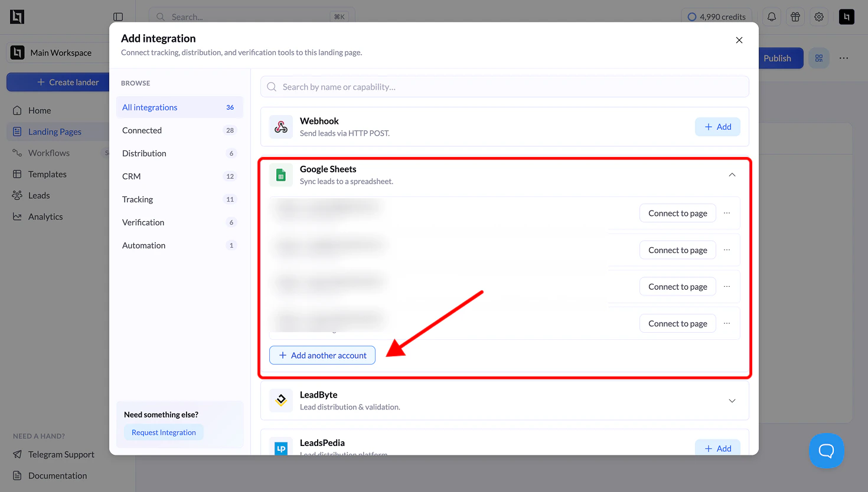Select the Verification category
The image size is (868, 492).
coord(180,222)
